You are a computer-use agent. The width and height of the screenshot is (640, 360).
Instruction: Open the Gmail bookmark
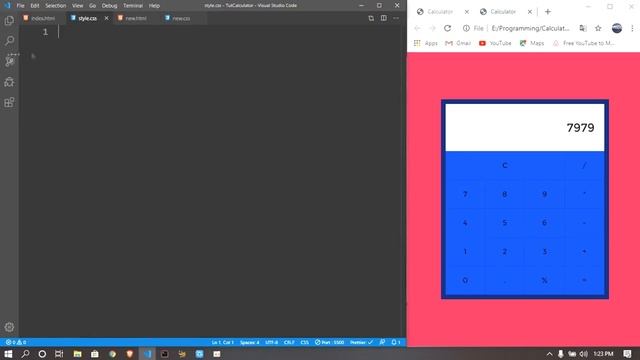pos(458,43)
